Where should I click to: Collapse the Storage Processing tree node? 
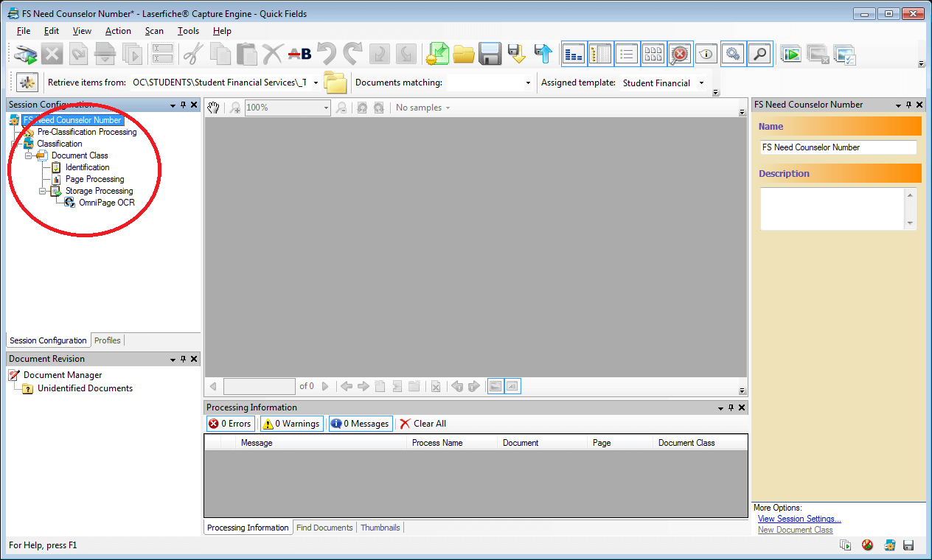click(x=42, y=191)
